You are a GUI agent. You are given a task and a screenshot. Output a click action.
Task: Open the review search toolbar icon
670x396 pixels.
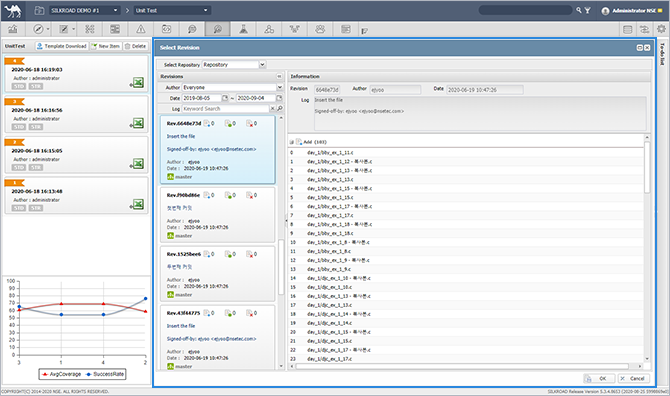(x=192, y=29)
